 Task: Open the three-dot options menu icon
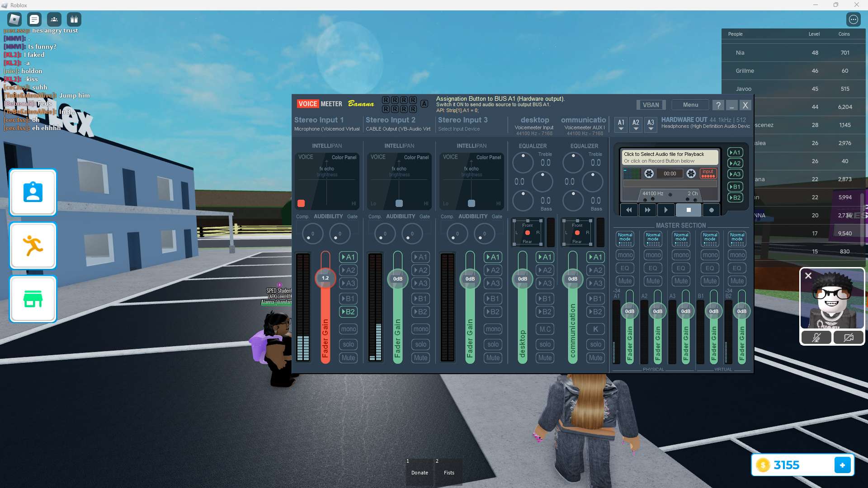(854, 19)
